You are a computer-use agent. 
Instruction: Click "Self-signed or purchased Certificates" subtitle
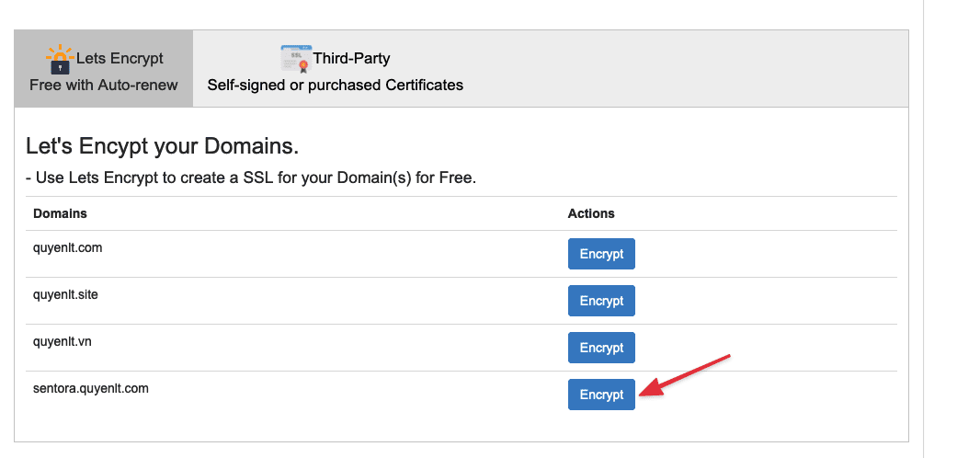point(335,86)
